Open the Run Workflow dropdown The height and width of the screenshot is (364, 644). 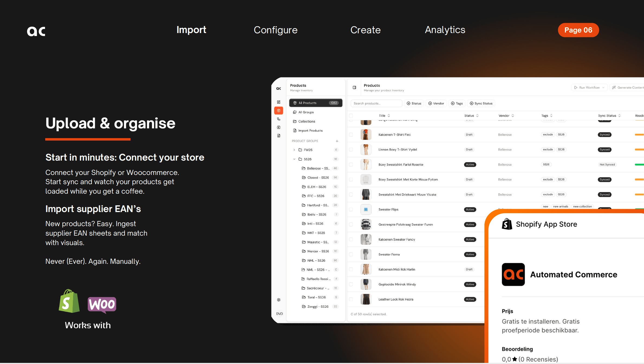pos(589,87)
